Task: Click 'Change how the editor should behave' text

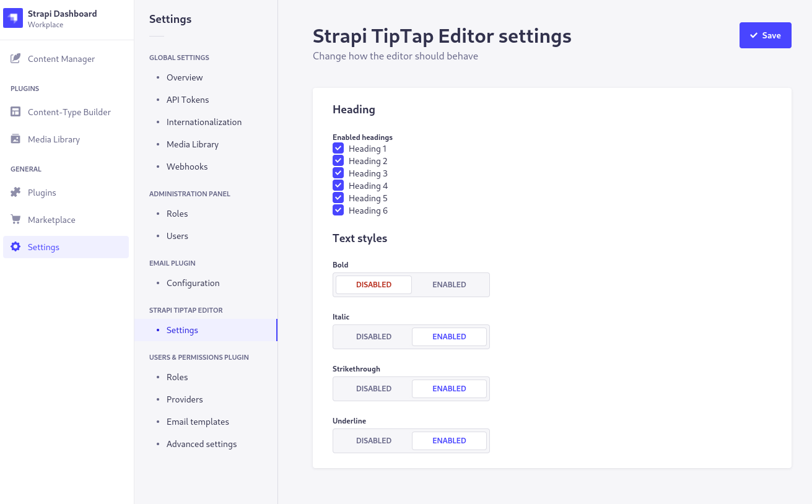Action: coord(395,56)
